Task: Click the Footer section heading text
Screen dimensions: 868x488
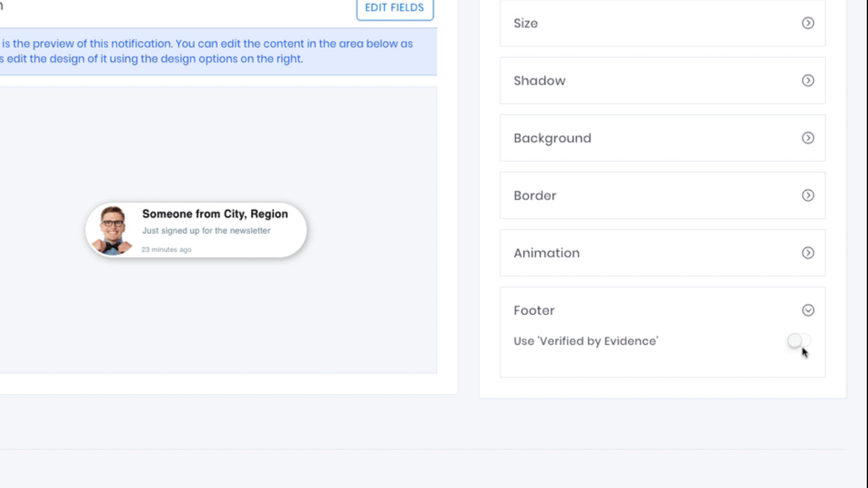Action: pos(534,311)
